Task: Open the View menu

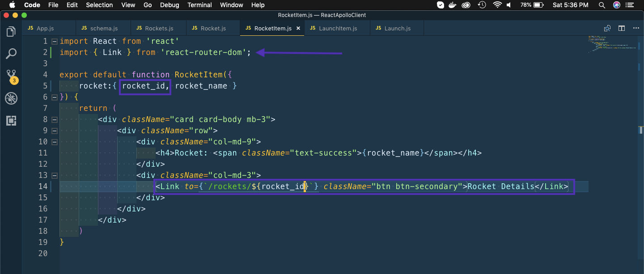Action: click(x=128, y=5)
